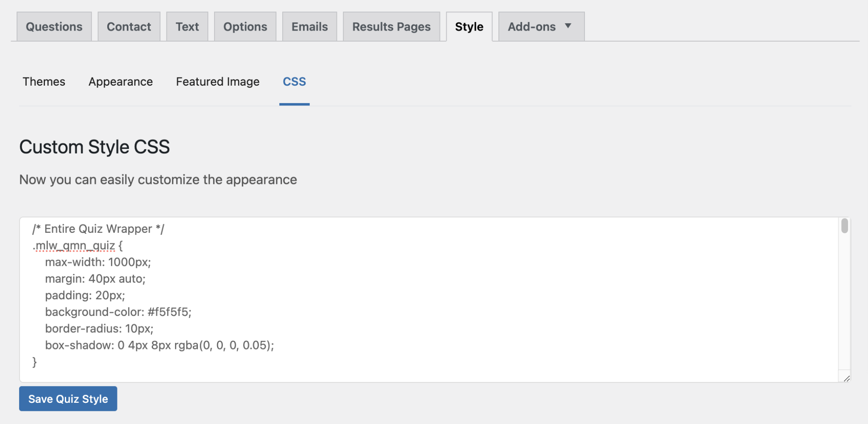Screen dimensions: 868x424
Task: Expand the Add-ons dropdown
Action: (x=532, y=26)
